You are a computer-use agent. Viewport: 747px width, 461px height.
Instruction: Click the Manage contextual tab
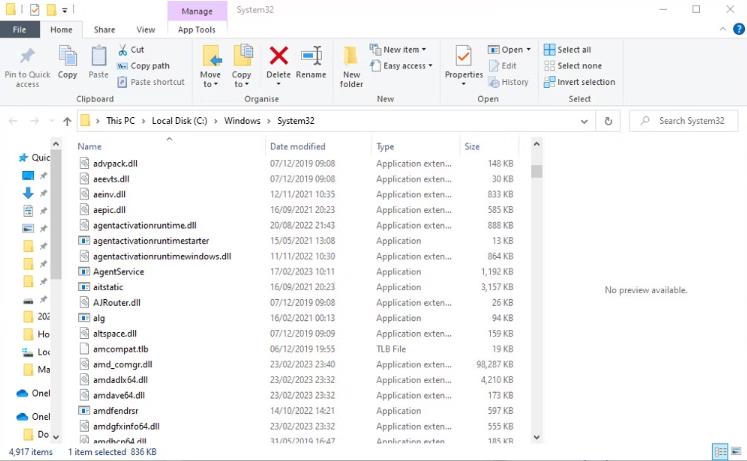click(197, 11)
